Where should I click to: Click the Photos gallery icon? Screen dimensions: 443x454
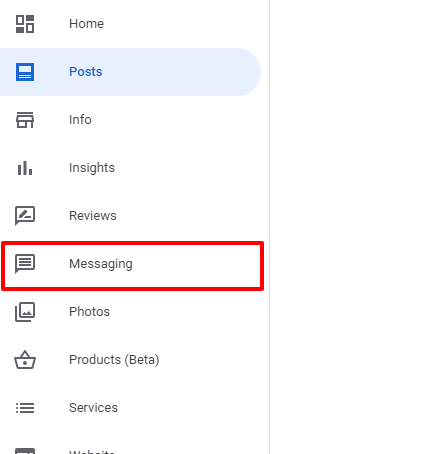coord(25,312)
